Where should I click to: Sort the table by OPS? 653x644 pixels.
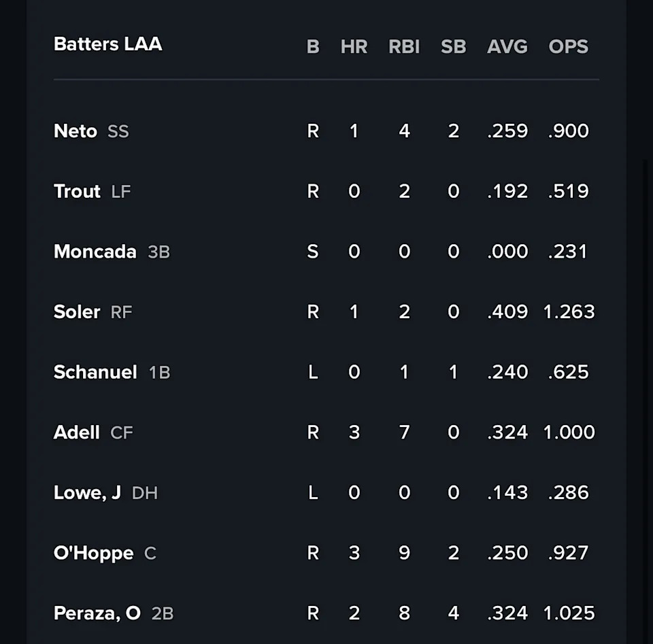click(x=568, y=46)
